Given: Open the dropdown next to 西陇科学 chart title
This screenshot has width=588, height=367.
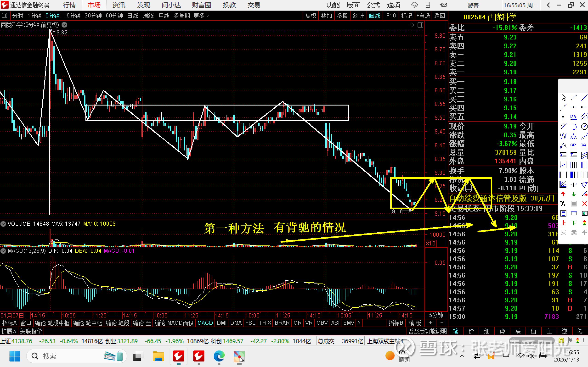Looking at the screenshot, I should coord(64,25).
